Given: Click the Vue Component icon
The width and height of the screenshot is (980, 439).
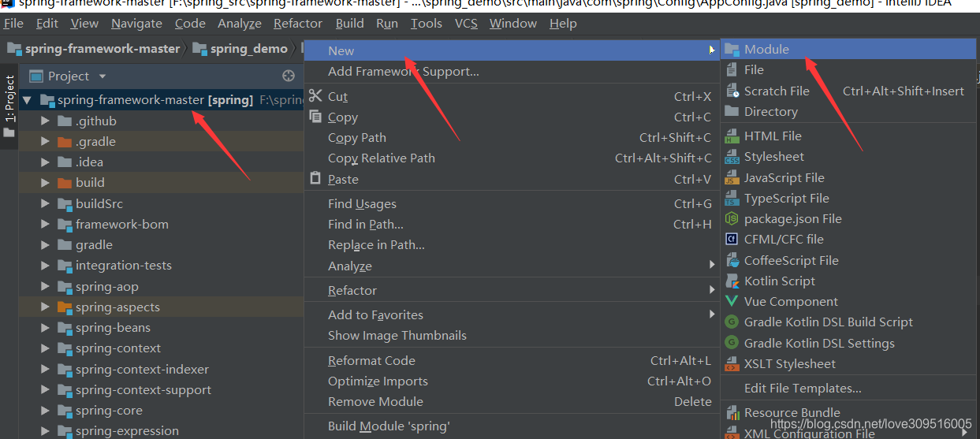Looking at the screenshot, I should point(731,301).
